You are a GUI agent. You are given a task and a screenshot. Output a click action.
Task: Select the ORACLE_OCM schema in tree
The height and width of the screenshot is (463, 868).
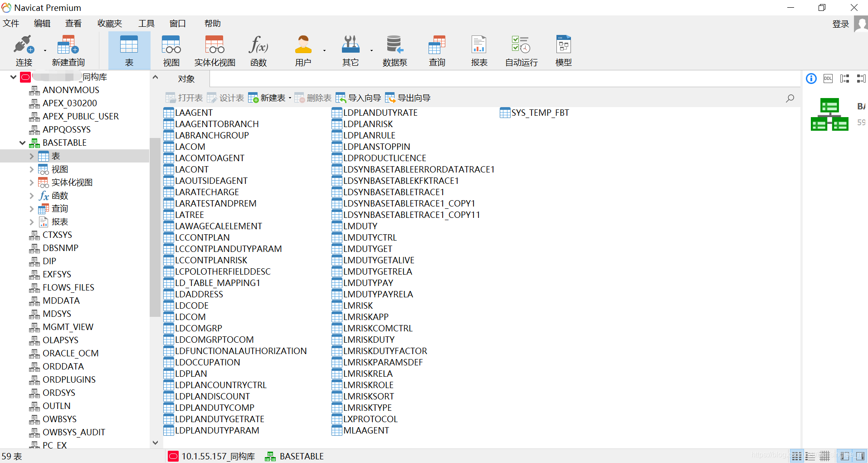pyautogui.click(x=70, y=354)
